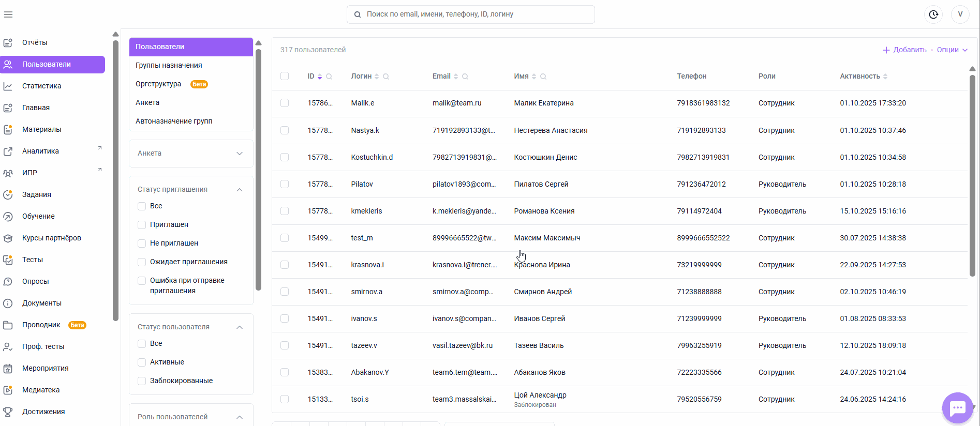
Task: Expand the Анкета filter dropdown
Action: [239, 154]
